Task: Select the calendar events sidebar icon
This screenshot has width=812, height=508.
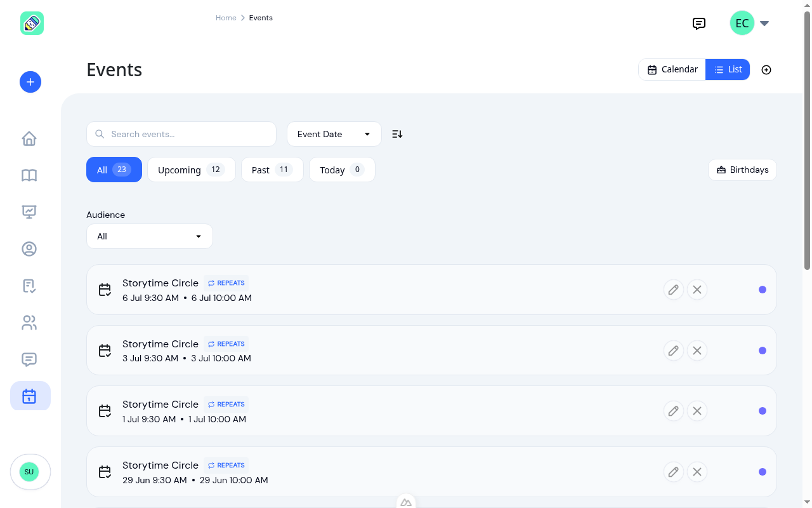Action: click(30, 396)
